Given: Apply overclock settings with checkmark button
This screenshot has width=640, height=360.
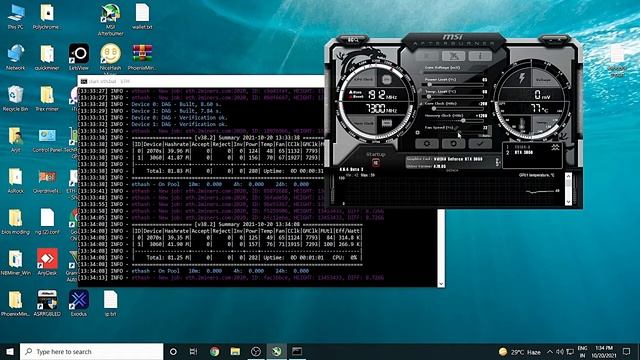Looking at the screenshot, I should tap(480, 144).
